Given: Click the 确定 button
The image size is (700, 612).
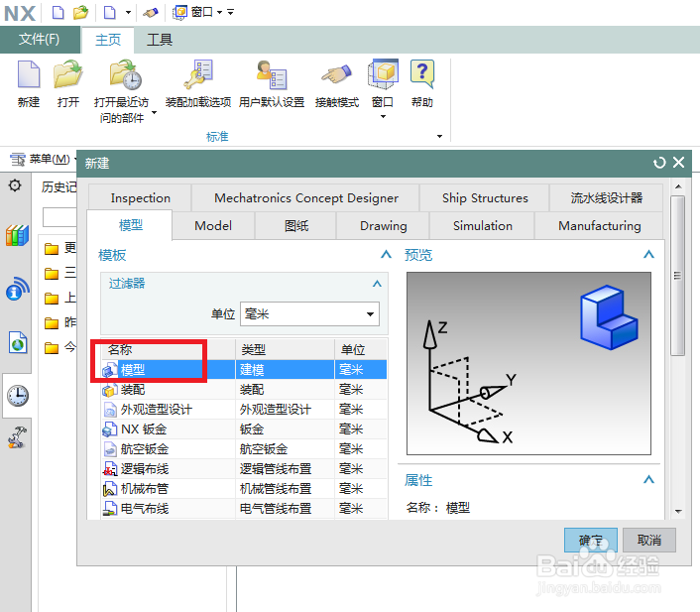Looking at the screenshot, I should tap(591, 540).
